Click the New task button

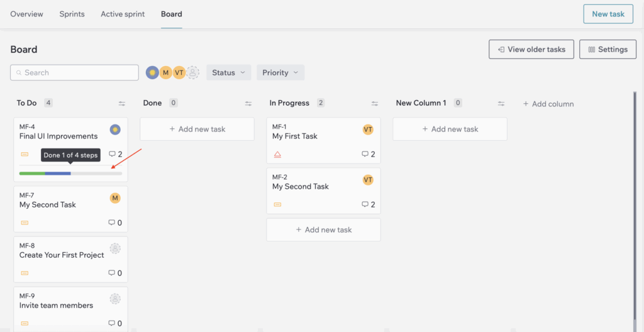coord(608,14)
